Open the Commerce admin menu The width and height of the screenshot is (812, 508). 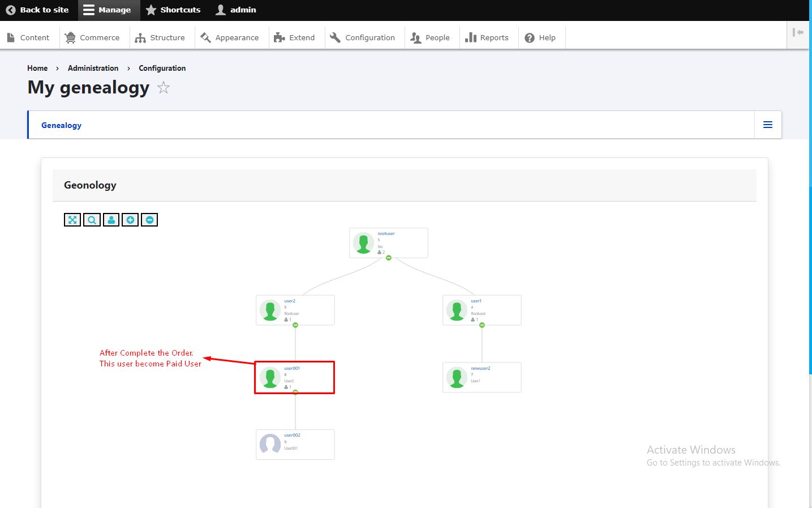(x=92, y=37)
